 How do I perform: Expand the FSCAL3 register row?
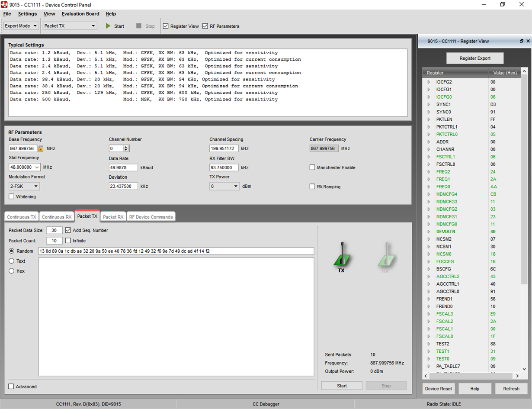pyautogui.click(x=429, y=314)
